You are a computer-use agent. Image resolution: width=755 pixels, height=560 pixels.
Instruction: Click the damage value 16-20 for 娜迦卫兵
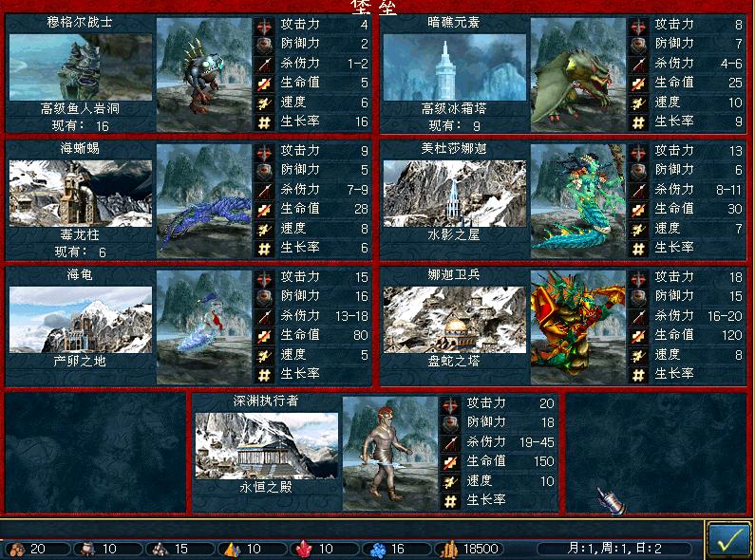tap(725, 317)
